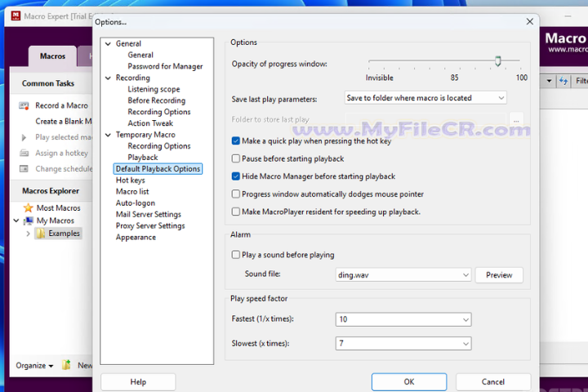Open Mail Server Settings page
This screenshot has width=588, height=392.
[x=149, y=214]
